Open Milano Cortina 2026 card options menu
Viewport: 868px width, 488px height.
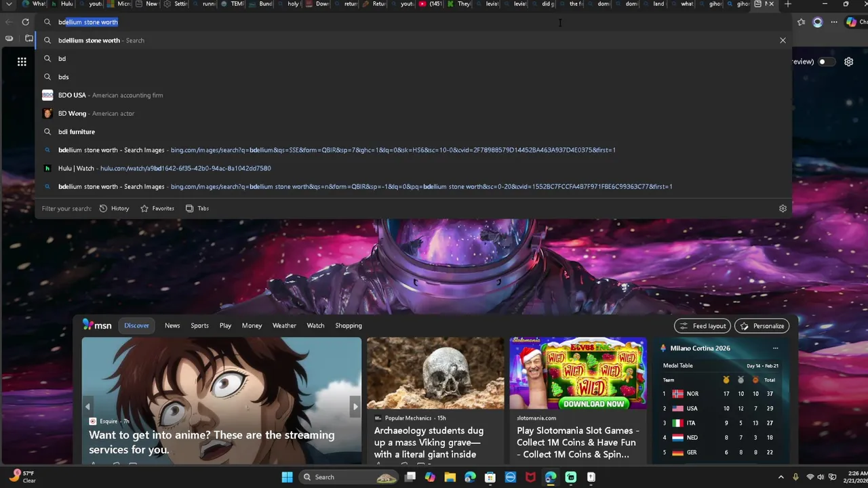(775, 348)
